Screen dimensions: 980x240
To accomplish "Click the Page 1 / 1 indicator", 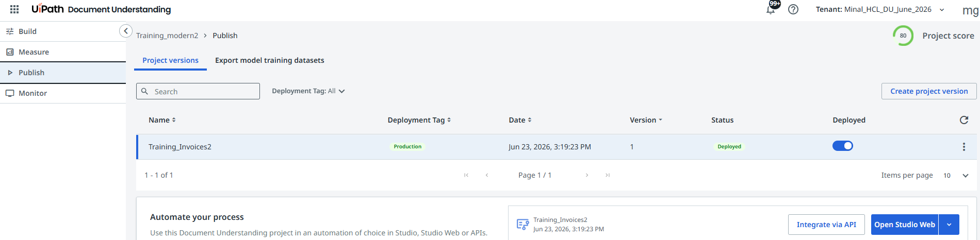I will (x=535, y=175).
